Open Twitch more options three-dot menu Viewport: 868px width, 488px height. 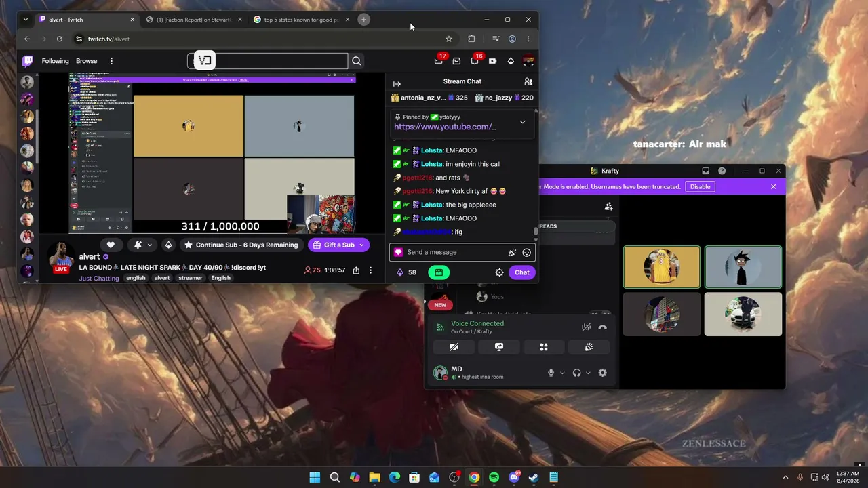(x=111, y=61)
